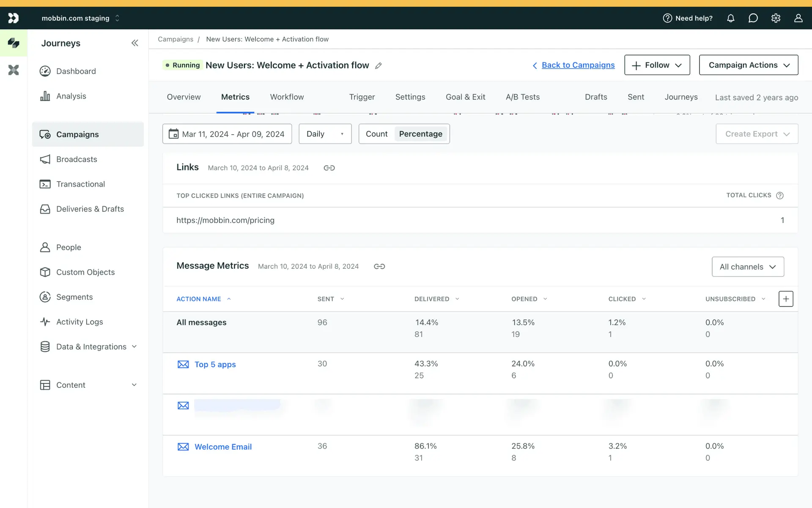This screenshot has width=812, height=508.
Task: Open the date range picker field
Action: tap(227, 134)
